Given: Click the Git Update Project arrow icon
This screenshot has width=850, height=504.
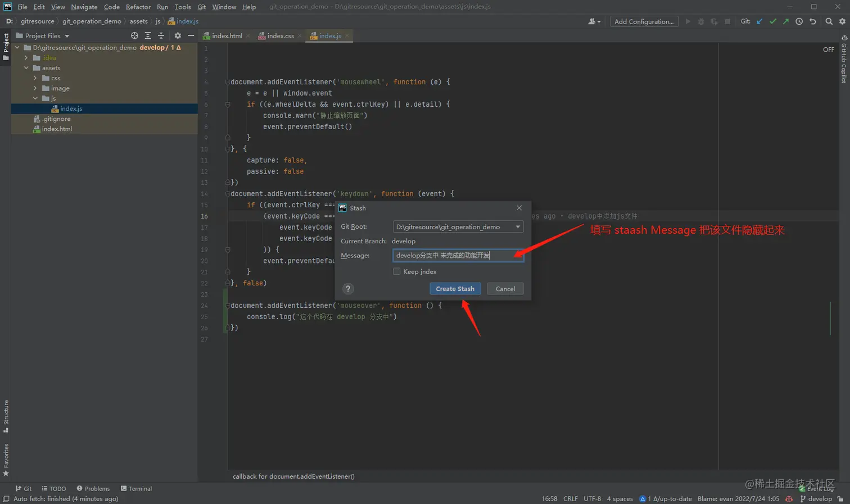Looking at the screenshot, I should (760, 21).
